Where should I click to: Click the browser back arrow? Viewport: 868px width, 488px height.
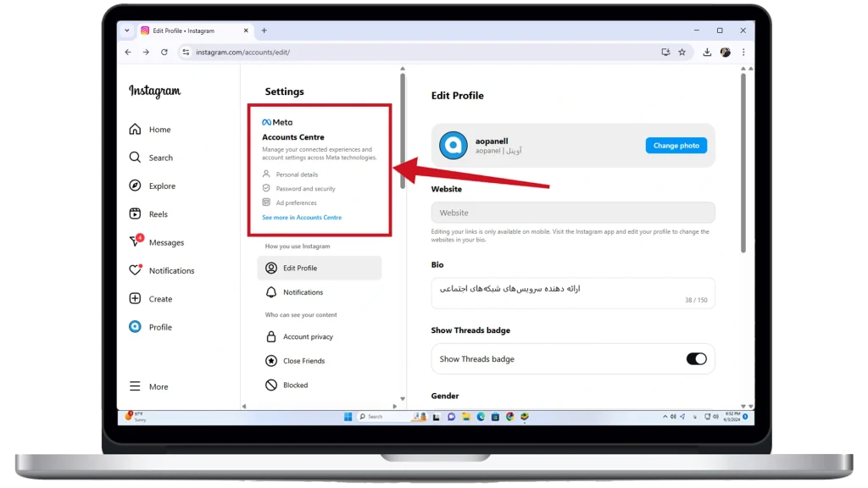point(128,52)
